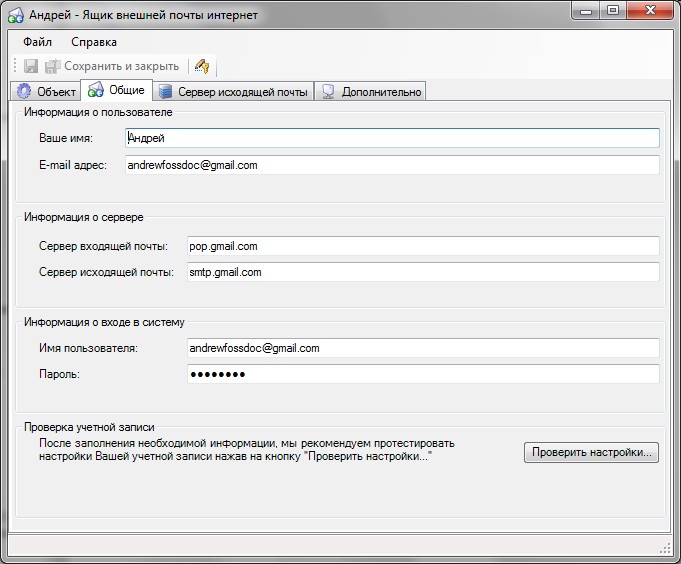Select the 'Общие' tab
The height and width of the screenshot is (564, 681).
pyautogui.click(x=116, y=91)
